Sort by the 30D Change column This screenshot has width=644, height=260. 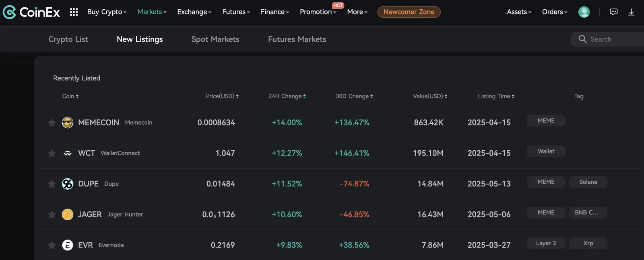click(355, 96)
